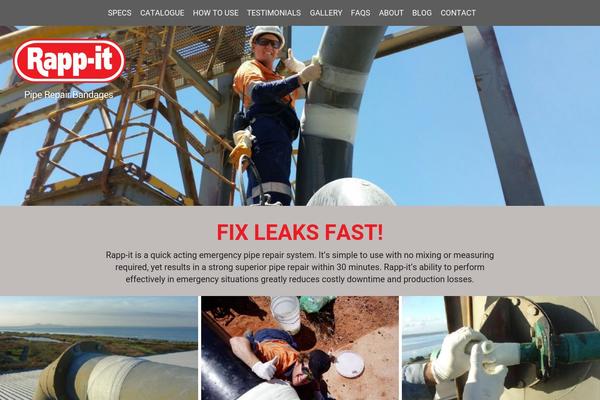
Task: Click the Rapp-it logo
Action: click(x=69, y=61)
